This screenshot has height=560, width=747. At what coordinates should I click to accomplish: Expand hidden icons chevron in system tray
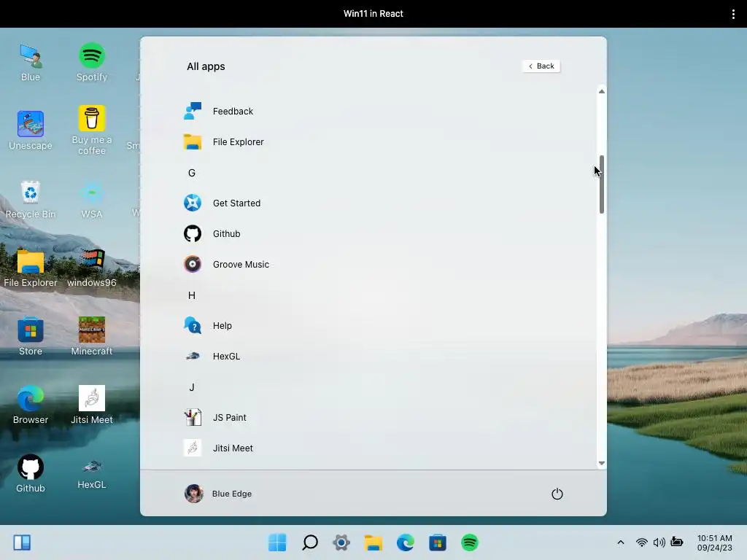pyautogui.click(x=621, y=542)
